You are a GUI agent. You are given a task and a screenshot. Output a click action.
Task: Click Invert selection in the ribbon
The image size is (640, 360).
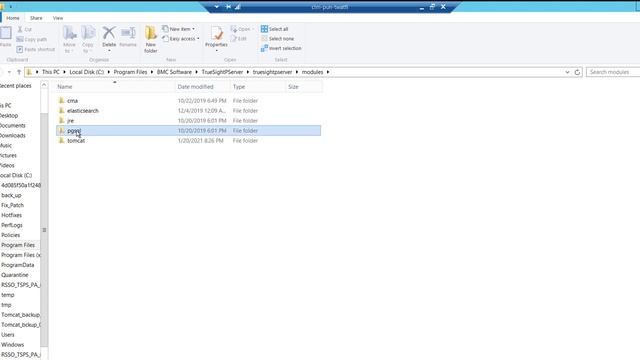pos(281,48)
